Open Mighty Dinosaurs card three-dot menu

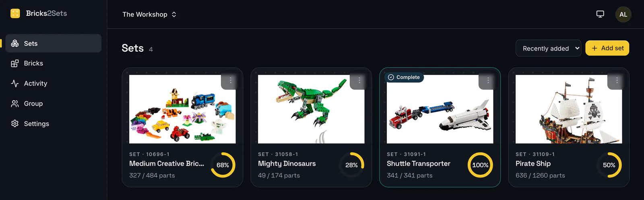pyautogui.click(x=359, y=80)
